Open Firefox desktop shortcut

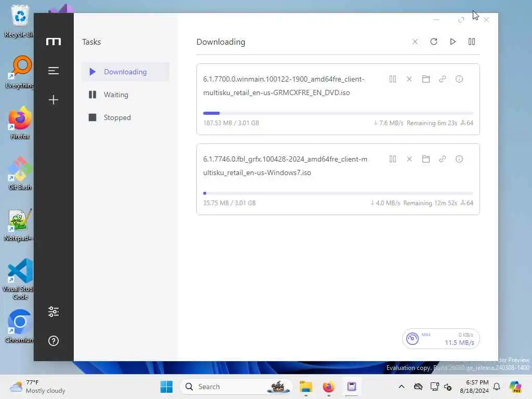20,123
